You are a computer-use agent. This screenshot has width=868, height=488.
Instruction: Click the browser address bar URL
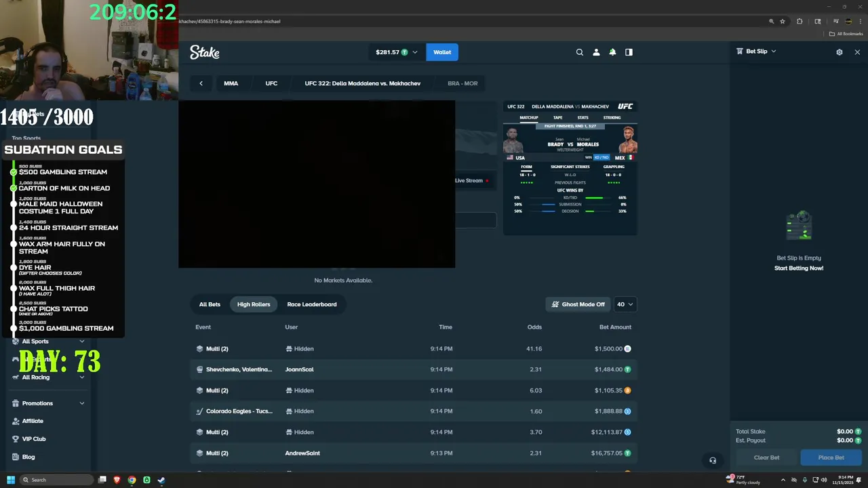tap(230, 21)
